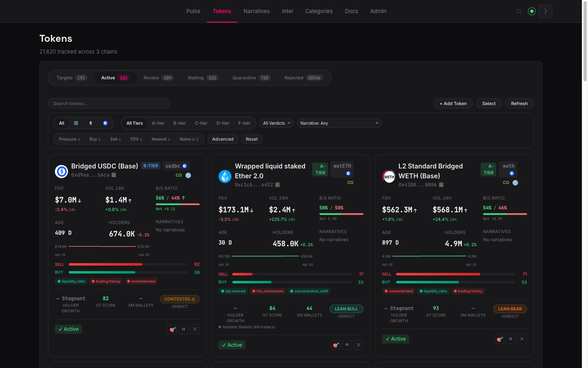Select the All Tiers filter
588x368 pixels.
(x=135, y=123)
